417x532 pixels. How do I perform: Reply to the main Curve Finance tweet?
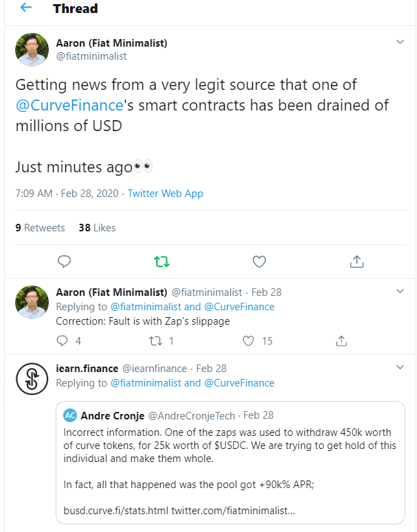tap(65, 262)
